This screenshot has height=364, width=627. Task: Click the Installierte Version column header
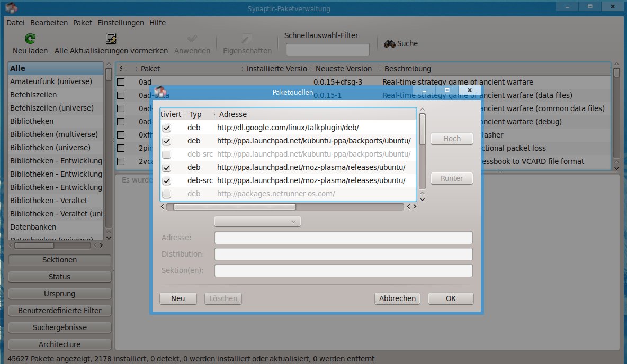(x=277, y=69)
